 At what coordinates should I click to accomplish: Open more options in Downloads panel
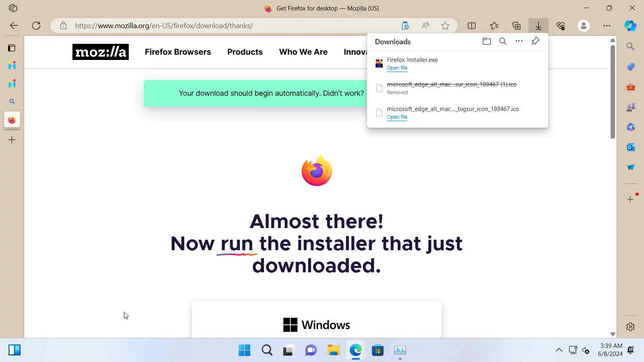(x=519, y=41)
